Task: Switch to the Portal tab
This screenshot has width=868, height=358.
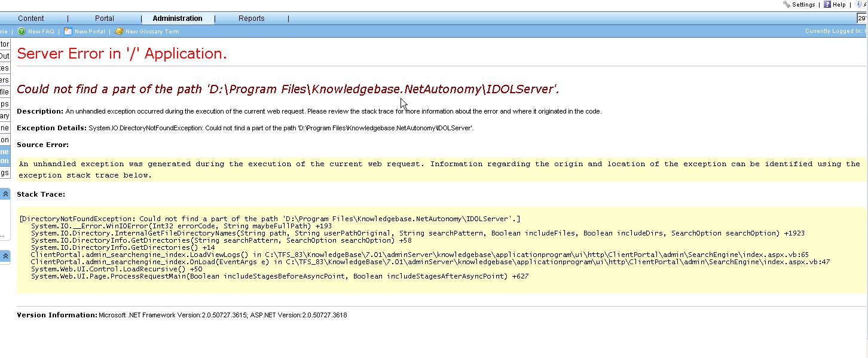Action: [x=105, y=19]
